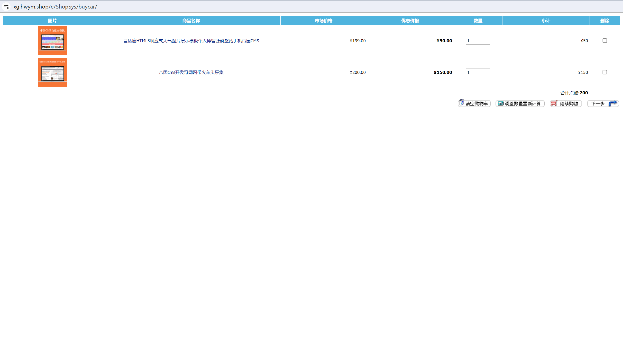
Task: Click the 小计 column header
Action: (x=546, y=20)
